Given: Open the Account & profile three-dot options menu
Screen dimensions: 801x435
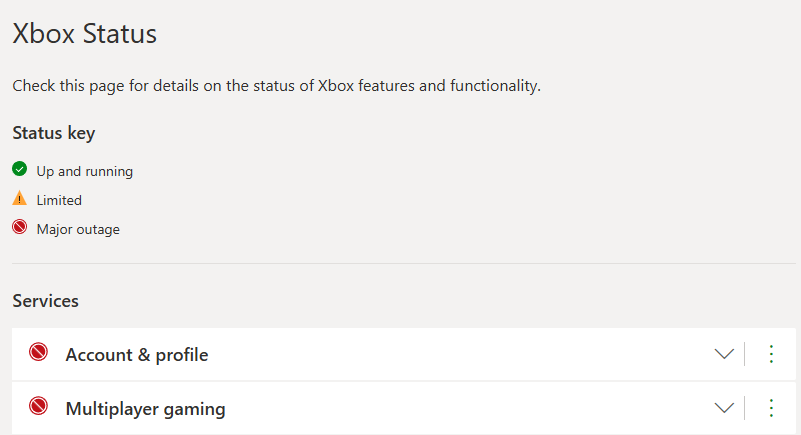Looking at the screenshot, I should [771, 354].
